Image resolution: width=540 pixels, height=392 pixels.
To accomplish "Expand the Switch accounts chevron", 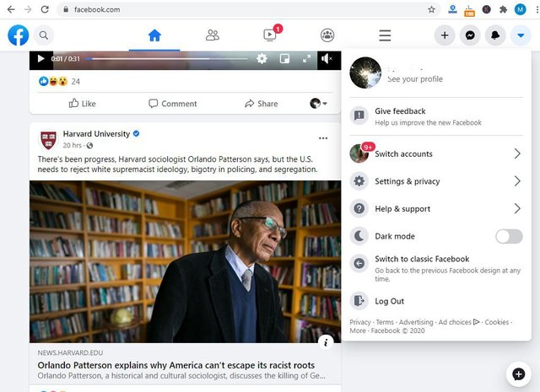I will (x=517, y=153).
